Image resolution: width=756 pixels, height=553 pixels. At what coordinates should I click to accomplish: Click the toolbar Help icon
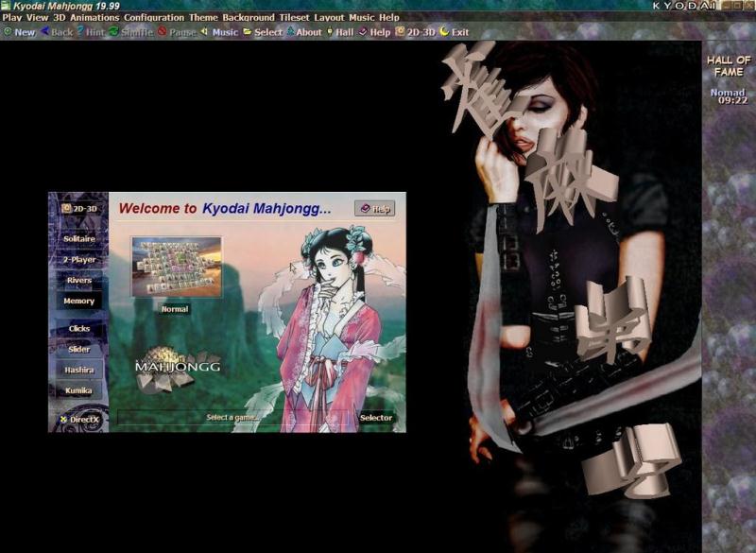click(x=374, y=32)
